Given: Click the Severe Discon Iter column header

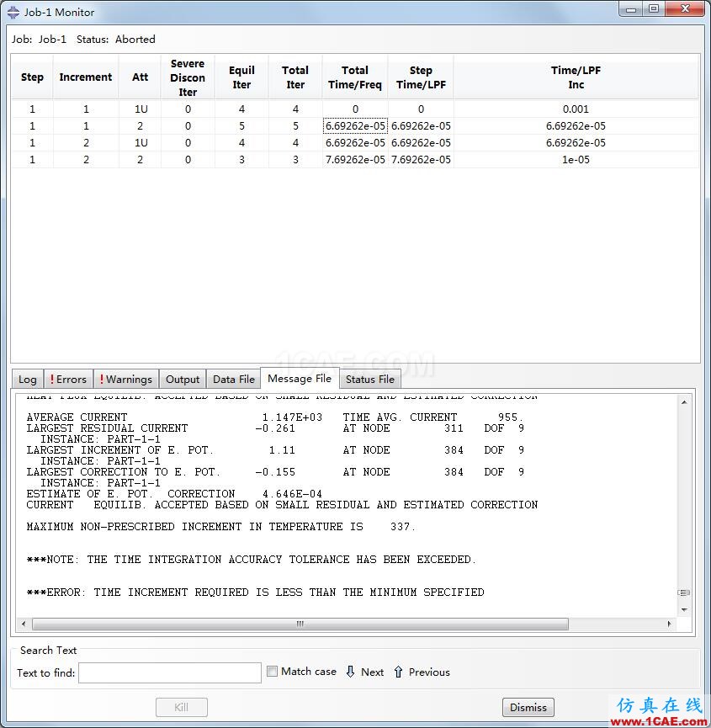Looking at the screenshot, I should (x=188, y=77).
